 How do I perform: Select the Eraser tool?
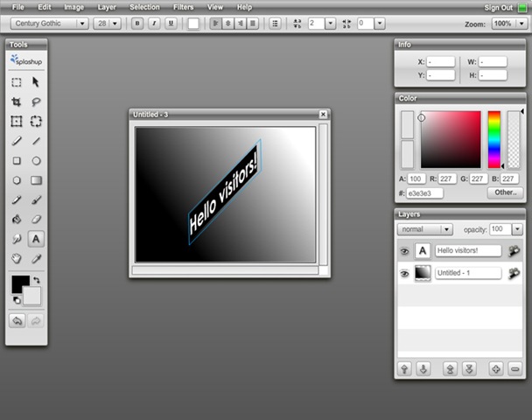[x=37, y=219]
